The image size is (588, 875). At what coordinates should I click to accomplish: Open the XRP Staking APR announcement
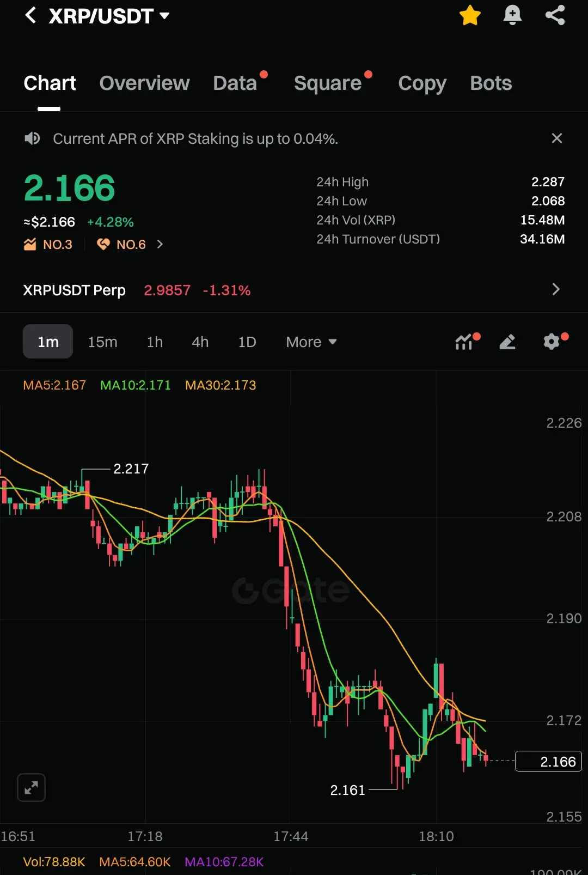[195, 139]
